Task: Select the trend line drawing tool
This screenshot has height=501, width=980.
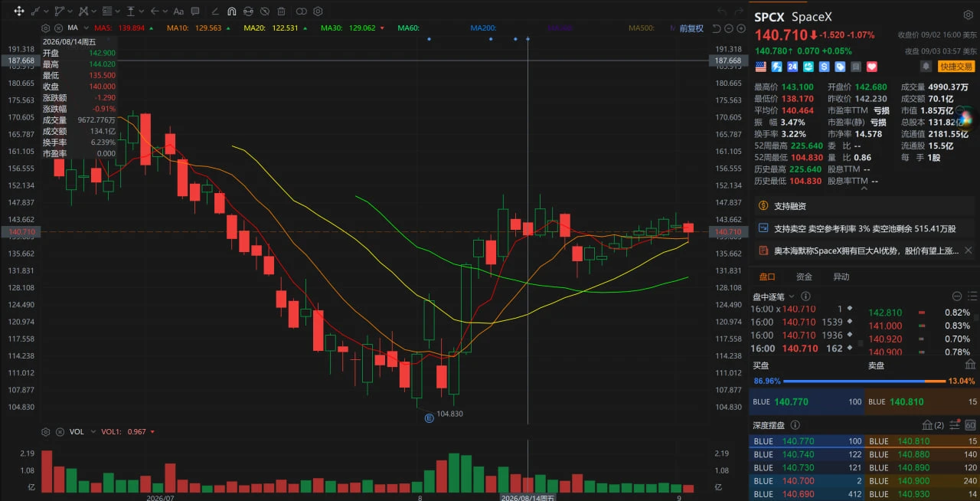Action: [x=35, y=11]
